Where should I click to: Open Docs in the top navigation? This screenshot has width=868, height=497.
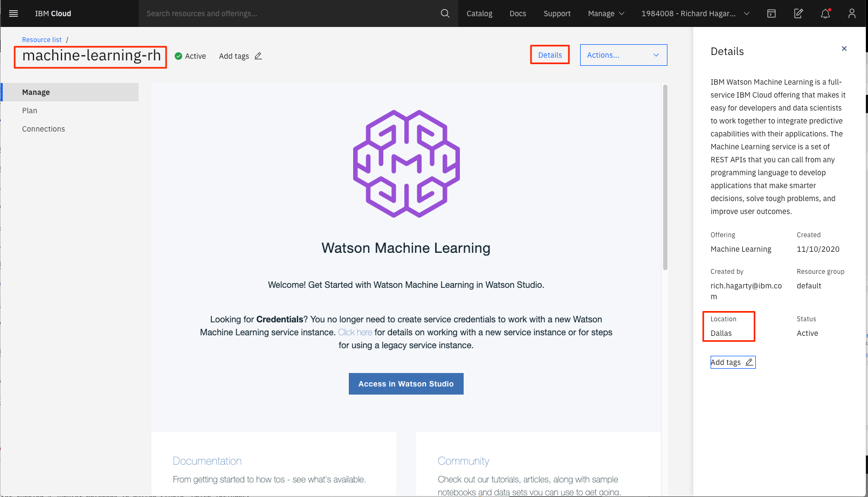click(x=518, y=13)
